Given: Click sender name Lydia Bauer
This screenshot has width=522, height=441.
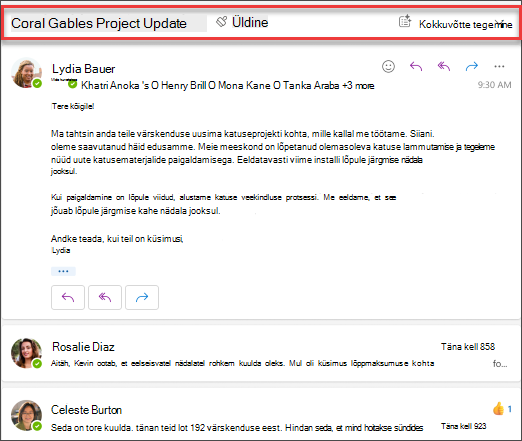Looking at the screenshot, I should coord(83,69).
